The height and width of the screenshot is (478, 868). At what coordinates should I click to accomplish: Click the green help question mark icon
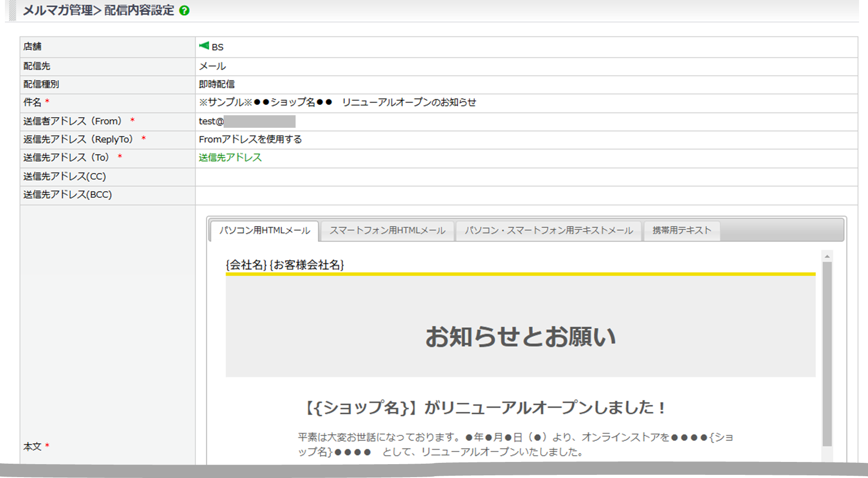[184, 11]
